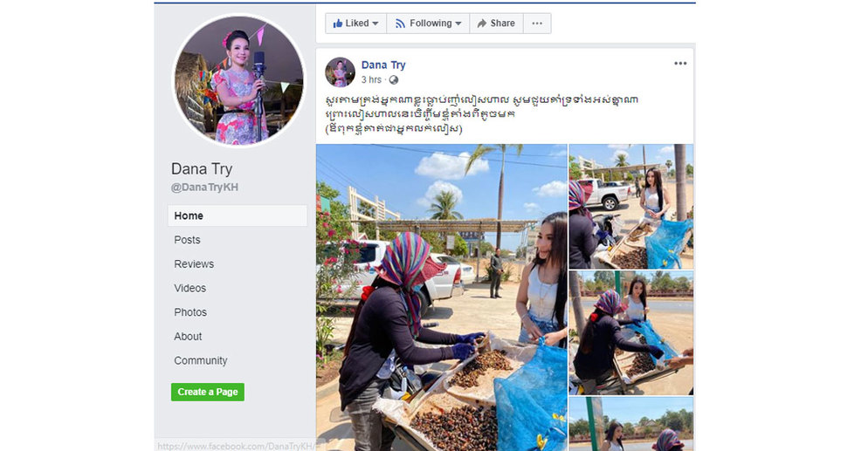Click the Following feed icon

click(x=400, y=24)
